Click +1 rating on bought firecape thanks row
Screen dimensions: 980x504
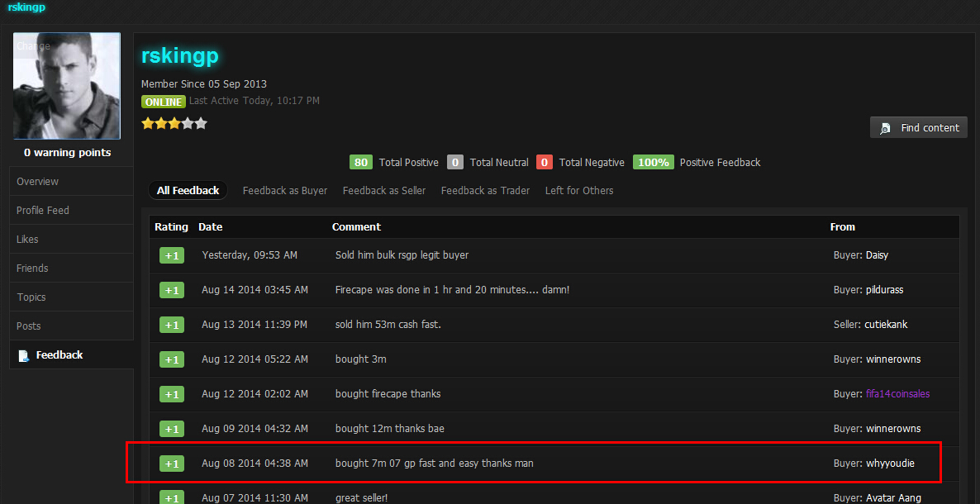click(172, 394)
